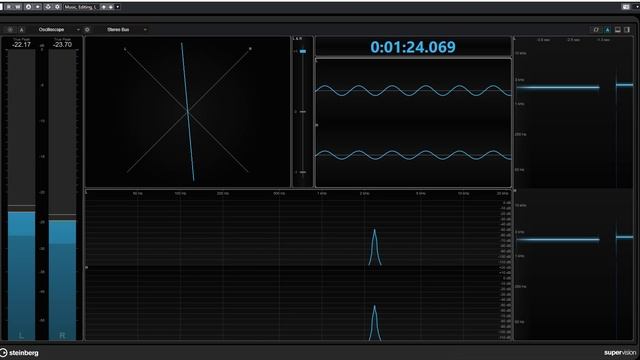
Task: Click the plugin window camera icon in the top right corner
Action: (626, 7)
